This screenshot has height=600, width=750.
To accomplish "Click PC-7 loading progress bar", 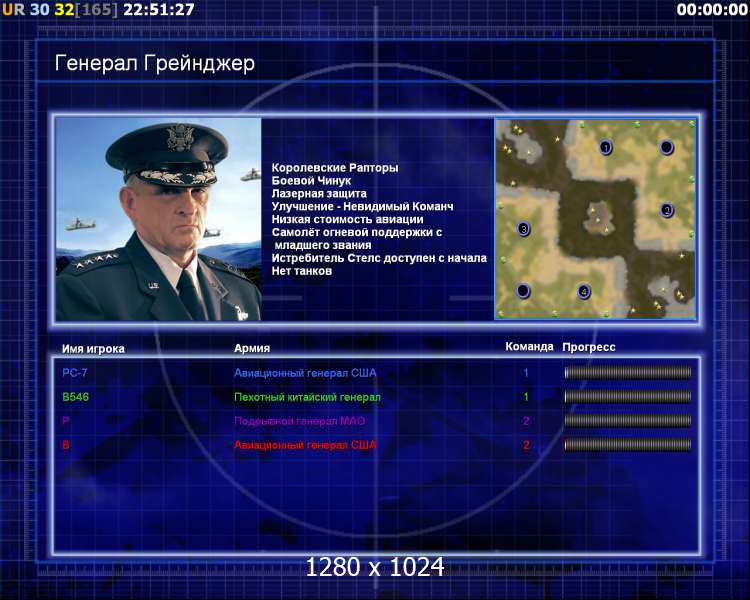I will click(628, 372).
